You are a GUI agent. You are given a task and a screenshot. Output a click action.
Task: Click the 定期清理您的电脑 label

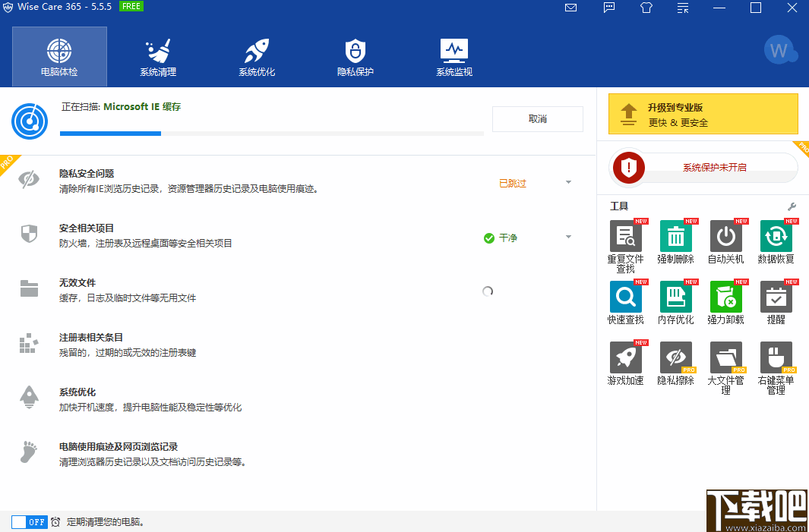(x=106, y=522)
